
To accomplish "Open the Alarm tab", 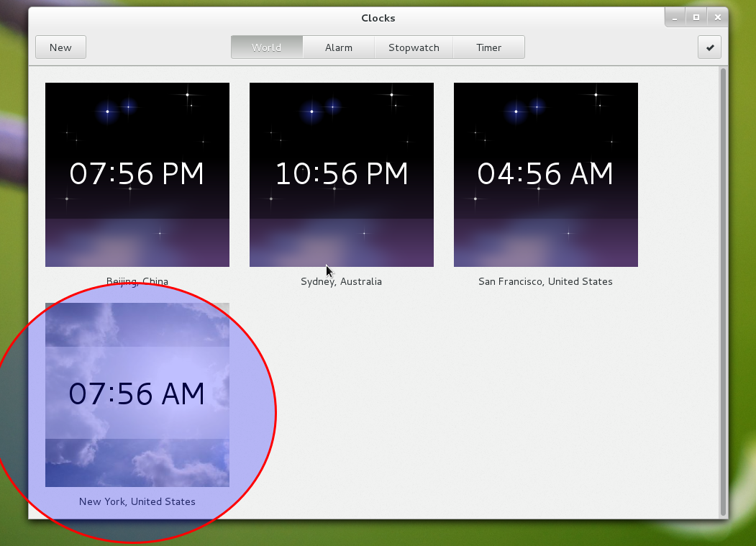I will 338,47.
